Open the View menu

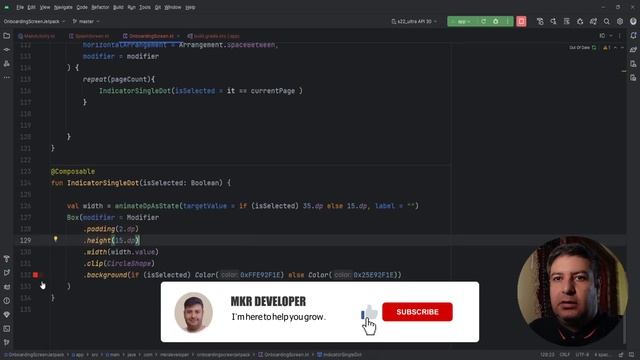(45, 7)
